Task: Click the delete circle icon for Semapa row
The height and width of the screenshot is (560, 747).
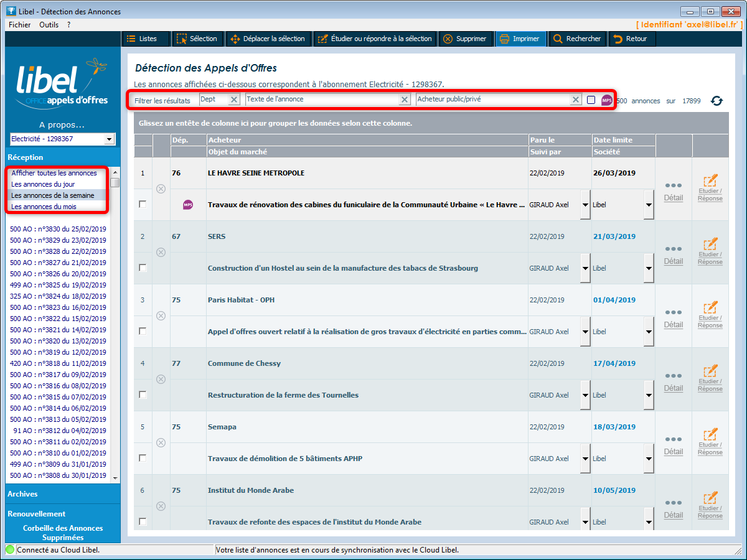Action: (x=161, y=442)
